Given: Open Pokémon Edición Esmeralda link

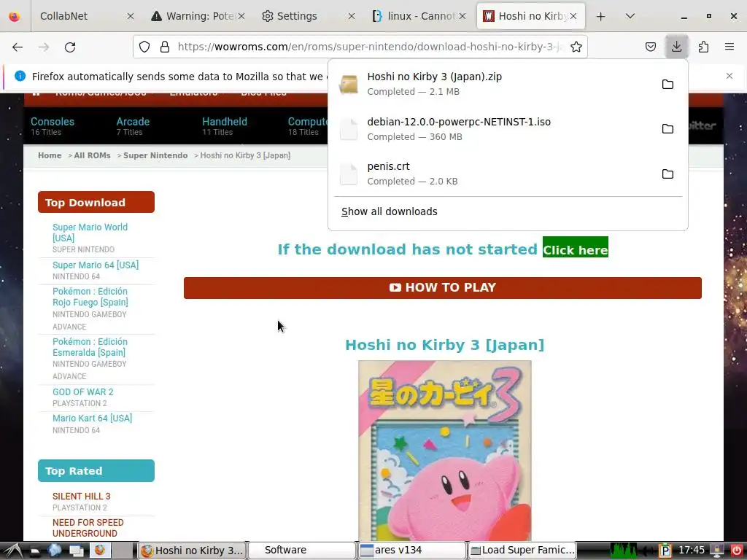Looking at the screenshot, I should pyautogui.click(x=90, y=347).
